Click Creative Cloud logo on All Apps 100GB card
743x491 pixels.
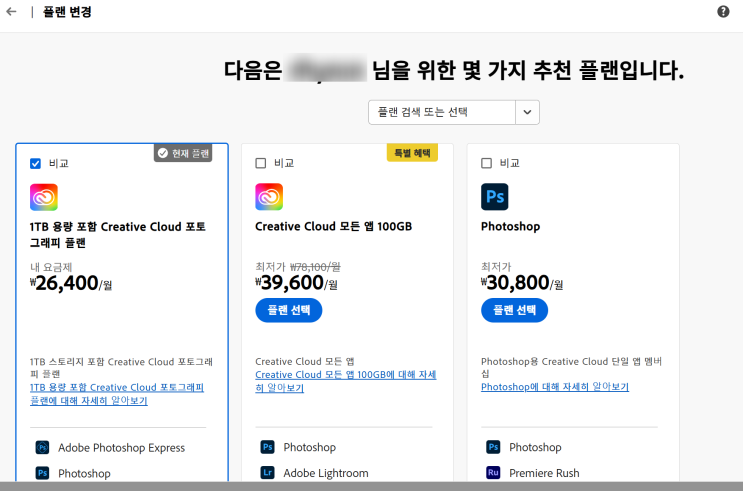click(269, 197)
